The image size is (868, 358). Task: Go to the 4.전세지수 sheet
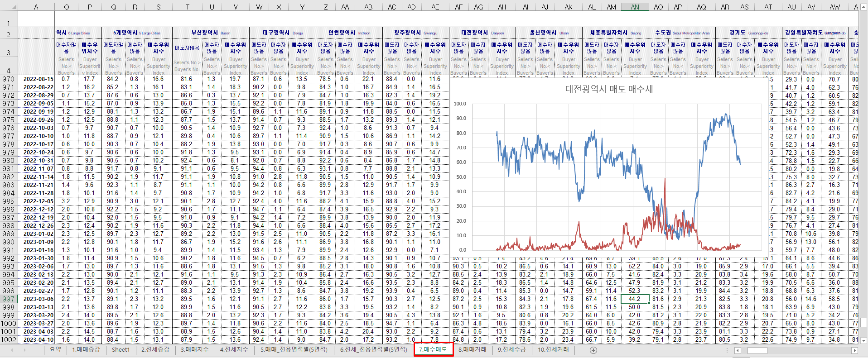(x=234, y=349)
